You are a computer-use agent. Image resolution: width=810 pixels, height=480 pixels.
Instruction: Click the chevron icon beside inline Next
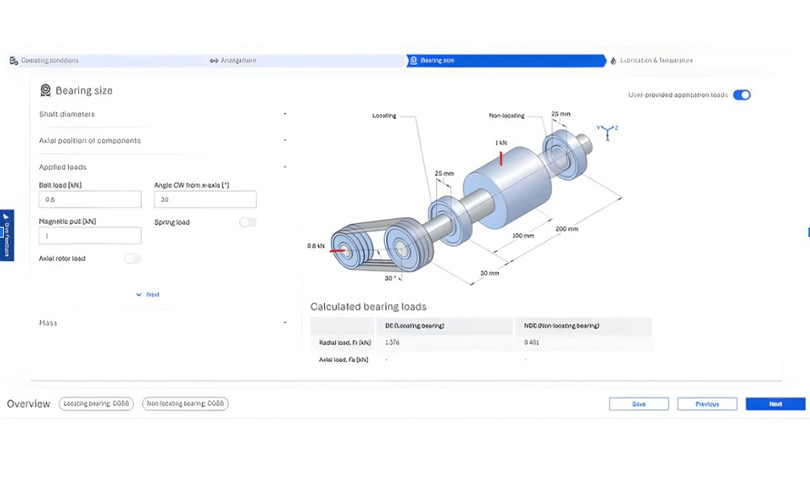[139, 295]
